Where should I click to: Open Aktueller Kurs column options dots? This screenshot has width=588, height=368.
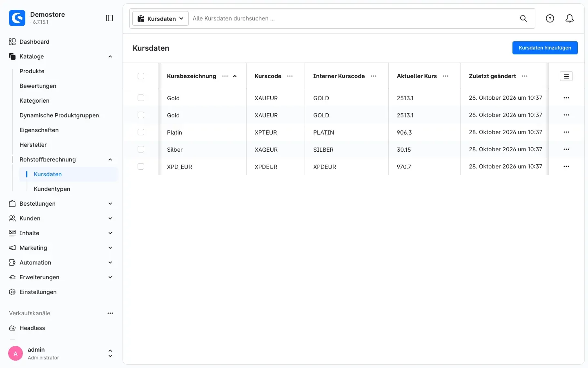(x=445, y=76)
